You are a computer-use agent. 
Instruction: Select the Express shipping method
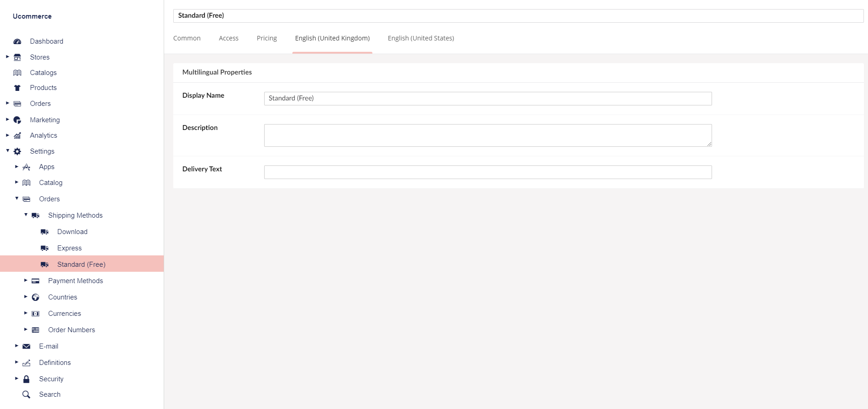(70, 248)
